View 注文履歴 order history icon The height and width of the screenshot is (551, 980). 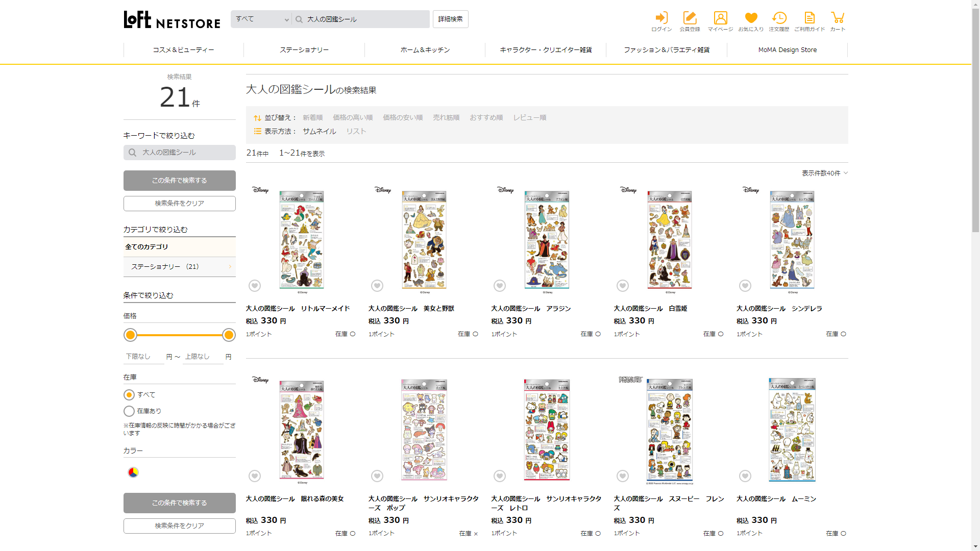coord(779,22)
